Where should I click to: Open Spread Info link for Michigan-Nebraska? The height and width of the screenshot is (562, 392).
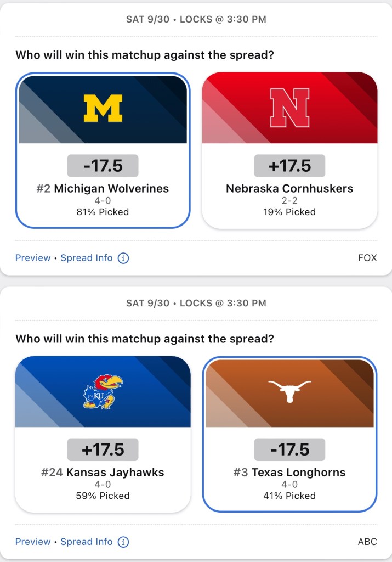[x=87, y=258]
